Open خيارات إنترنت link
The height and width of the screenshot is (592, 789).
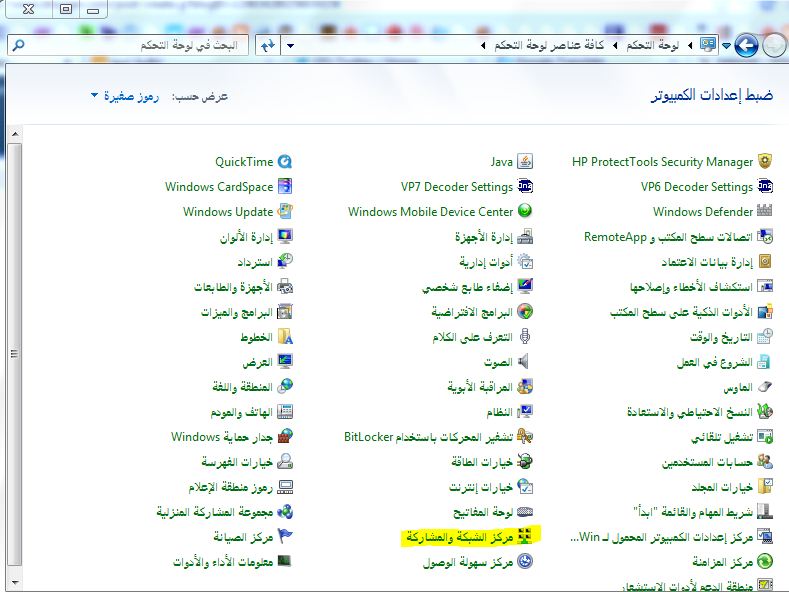tap(481, 487)
